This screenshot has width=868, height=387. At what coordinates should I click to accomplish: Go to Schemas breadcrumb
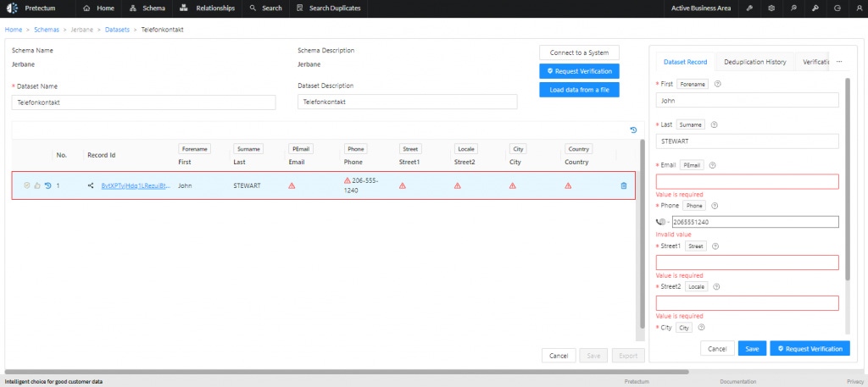pyautogui.click(x=47, y=30)
